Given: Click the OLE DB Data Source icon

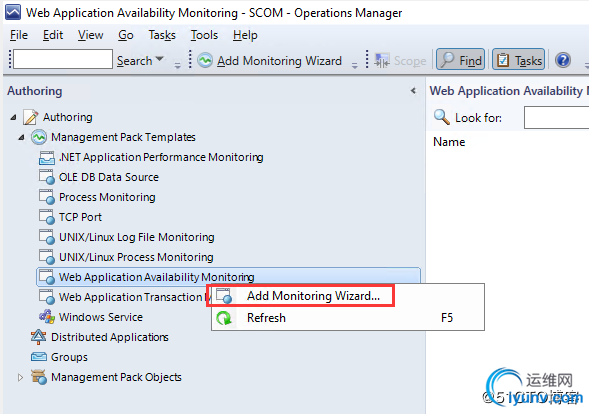Looking at the screenshot, I should (47, 177).
